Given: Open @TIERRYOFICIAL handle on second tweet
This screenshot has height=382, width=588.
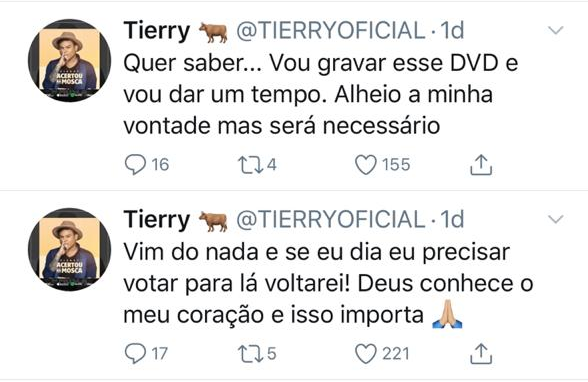Looking at the screenshot, I should tap(330, 220).
